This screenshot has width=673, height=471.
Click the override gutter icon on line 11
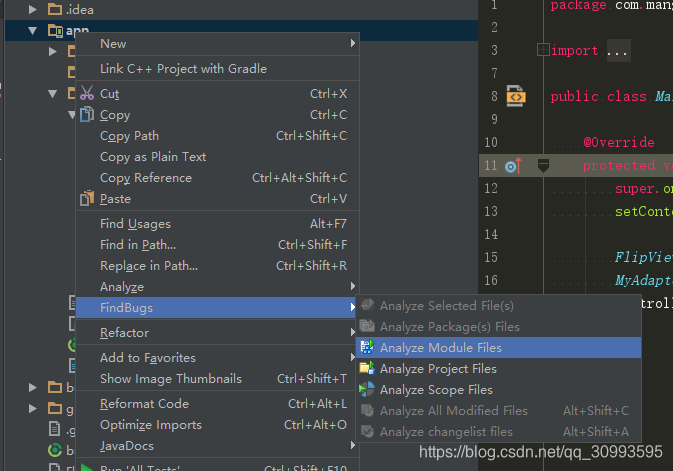[513, 166]
